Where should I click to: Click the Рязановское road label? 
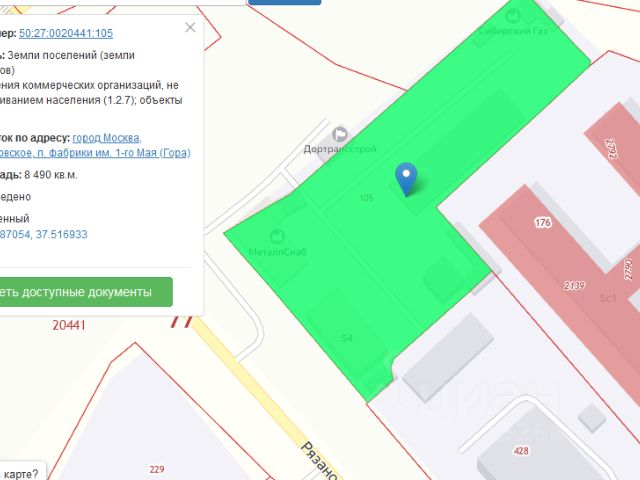(x=320, y=460)
